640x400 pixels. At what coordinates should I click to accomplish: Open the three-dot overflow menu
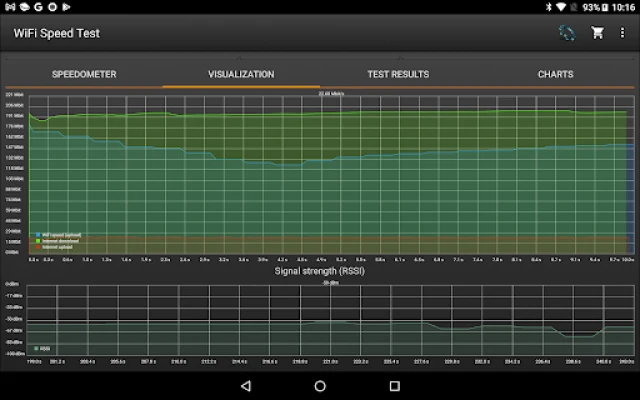[623, 33]
